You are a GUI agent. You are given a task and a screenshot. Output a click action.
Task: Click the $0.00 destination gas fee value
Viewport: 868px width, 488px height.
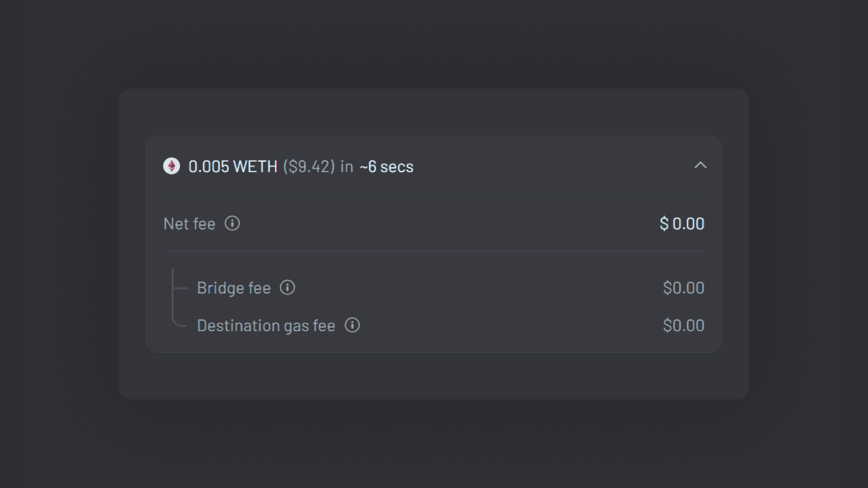pyautogui.click(x=684, y=325)
